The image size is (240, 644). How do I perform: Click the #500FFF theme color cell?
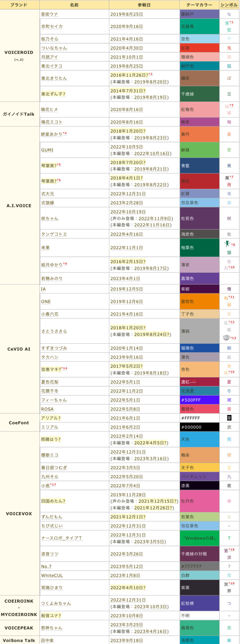pyautogui.click(x=199, y=400)
